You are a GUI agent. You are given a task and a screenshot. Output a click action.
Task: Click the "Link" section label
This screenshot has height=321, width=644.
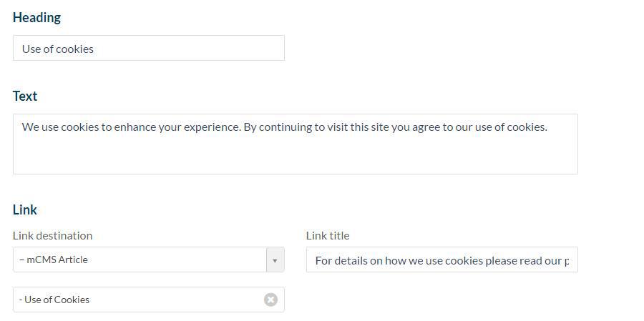(25, 210)
